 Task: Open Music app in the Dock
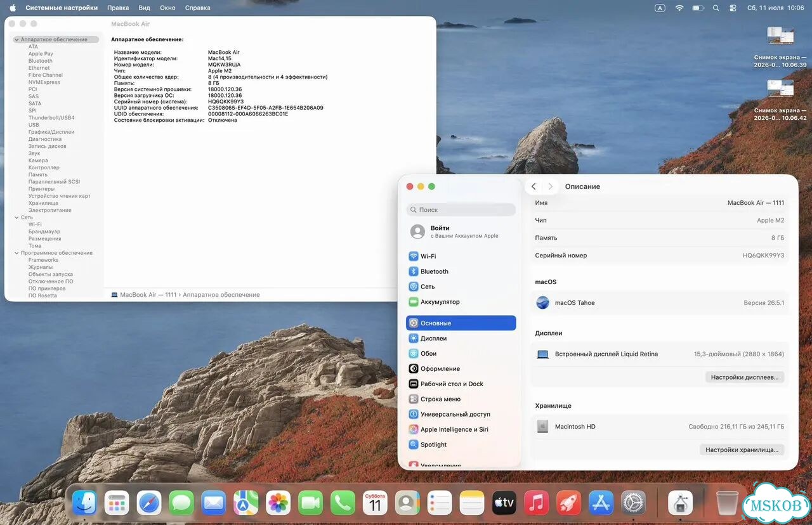click(x=537, y=503)
